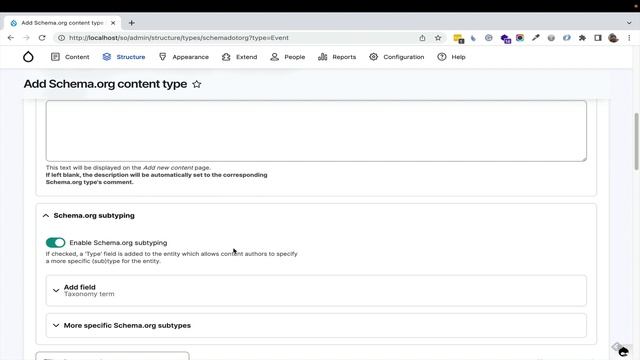The height and width of the screenshot is (360, 640).
Task: Open a new browser tab
Action: (131, 23)
